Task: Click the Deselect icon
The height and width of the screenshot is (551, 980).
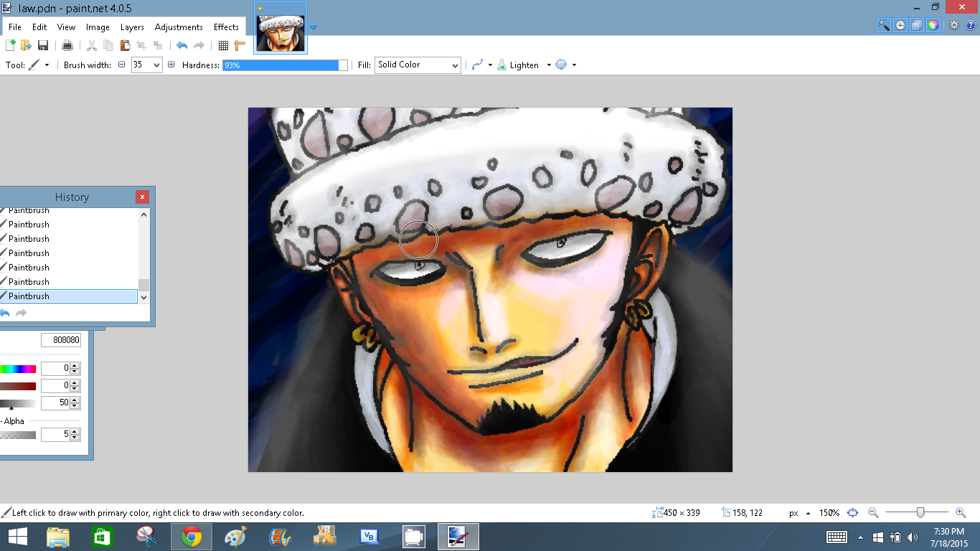Action: point(158,45)
